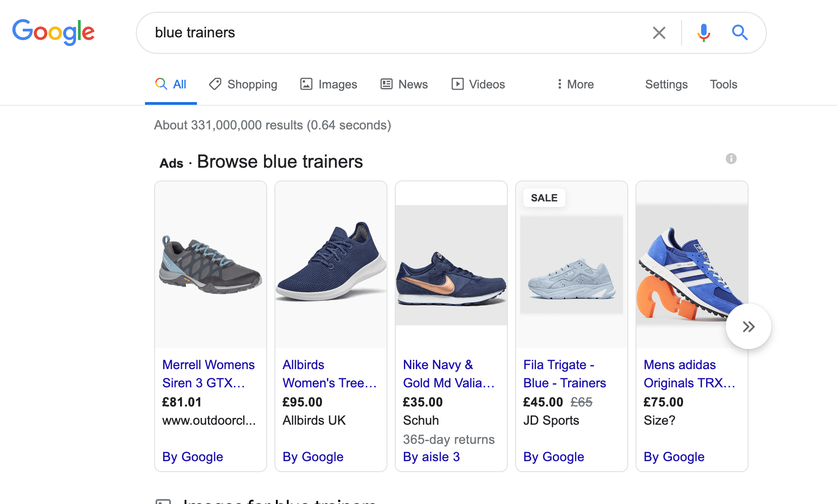Screen dimensions: 837x504
Task: Click the Allbirds UK seller name
Action: 314,420
